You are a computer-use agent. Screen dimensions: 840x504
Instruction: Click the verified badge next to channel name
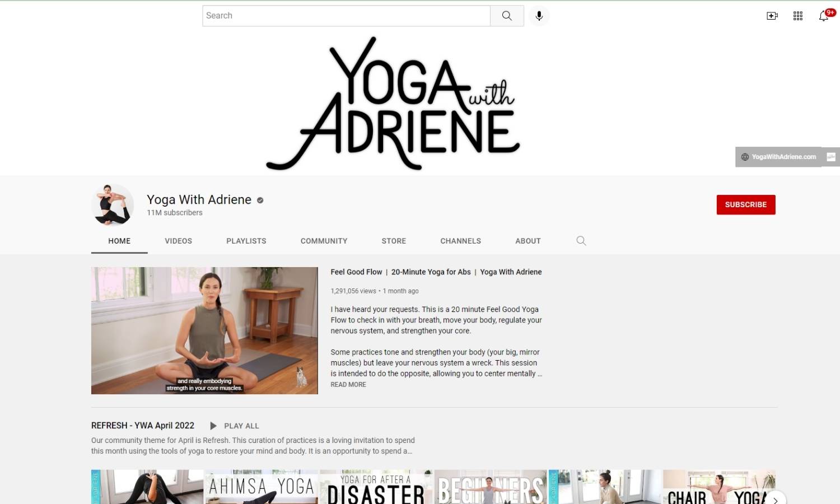click(x=260, y=200)
